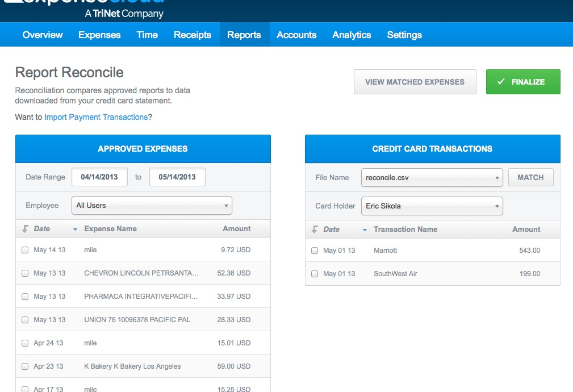This screenshot has width=573, height=392.
Task: Click the Match button
Action: click(530, 177)
